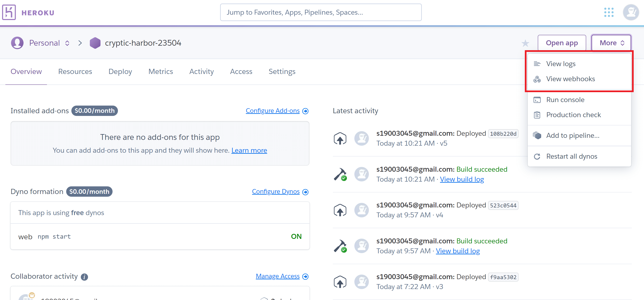644x300 pixels.
Task: Click the deploy icon for release v3
Action: pyautogui.click(x=340, y=282)
